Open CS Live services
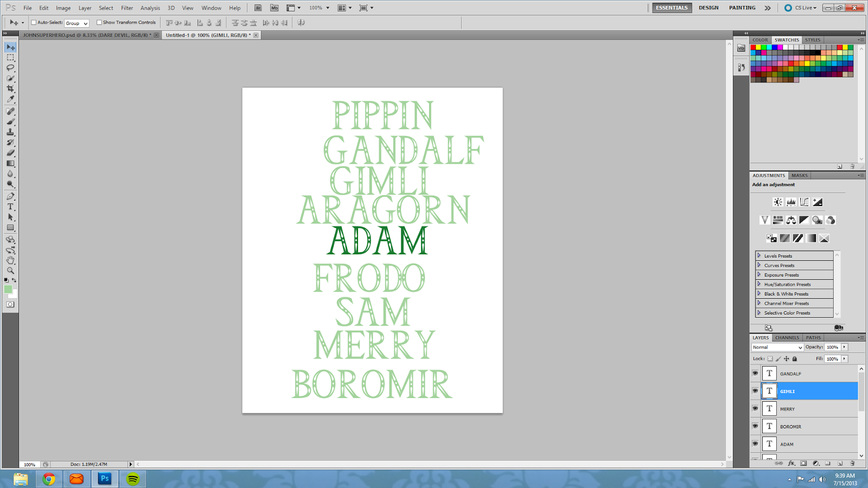The width and height of the screenshot is (868, 488). (801, 8)
